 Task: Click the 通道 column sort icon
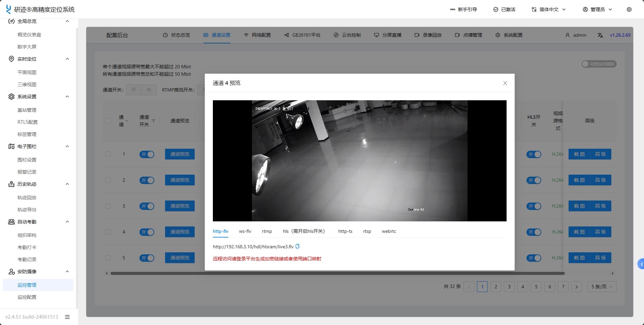tap(127, 121)
